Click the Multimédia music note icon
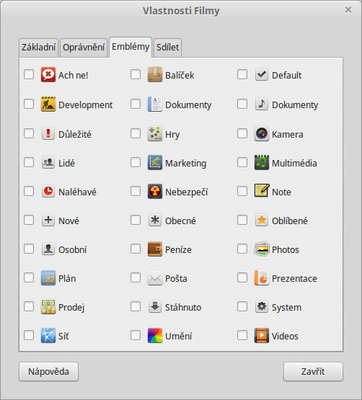This screenshot has width=362, height=400. pos(261,163)
